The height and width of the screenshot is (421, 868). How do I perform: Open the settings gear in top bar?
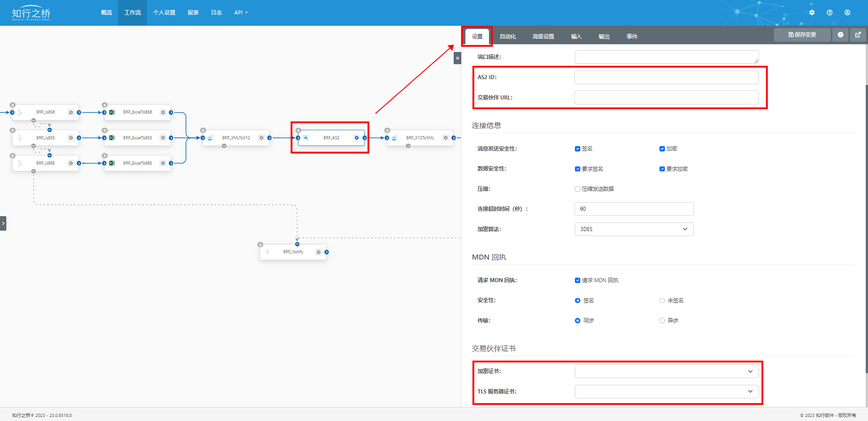[x=812, y=13]
